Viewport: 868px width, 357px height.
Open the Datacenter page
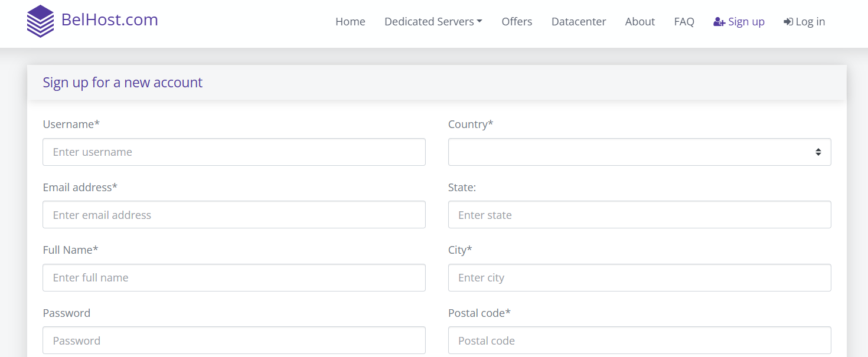[579, 22]
